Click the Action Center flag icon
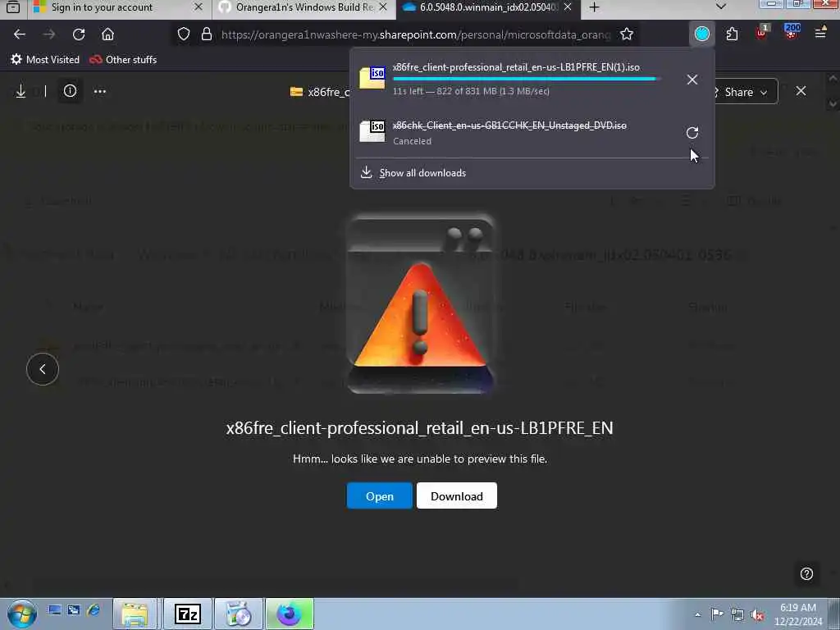This screenshot has height=630, width=840. pos(717,614)
